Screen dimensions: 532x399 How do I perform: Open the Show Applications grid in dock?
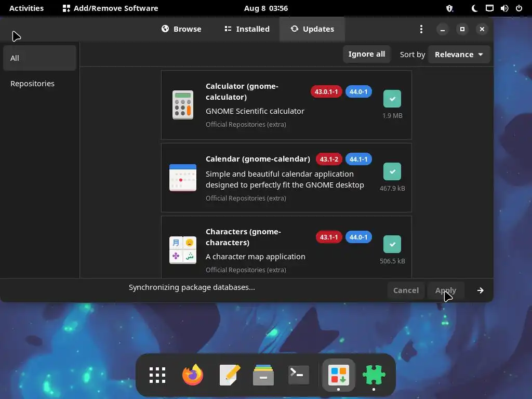157,375
